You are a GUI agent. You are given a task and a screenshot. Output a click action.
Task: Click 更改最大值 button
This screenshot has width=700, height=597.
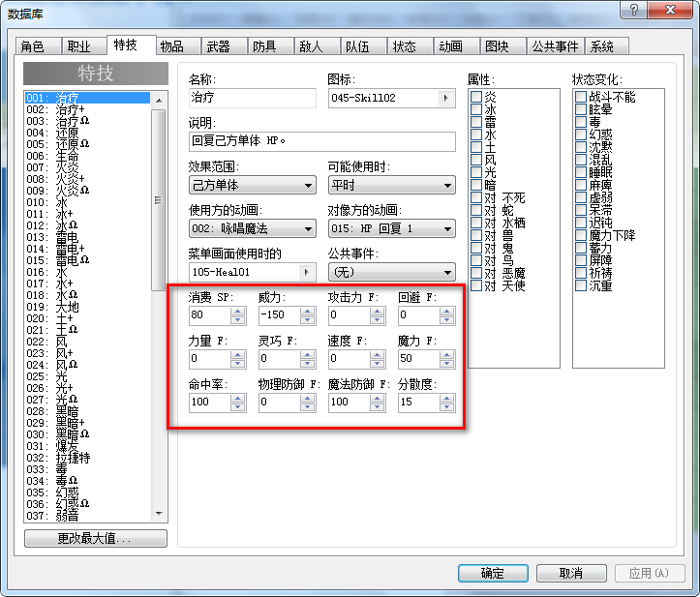[96, 539]
